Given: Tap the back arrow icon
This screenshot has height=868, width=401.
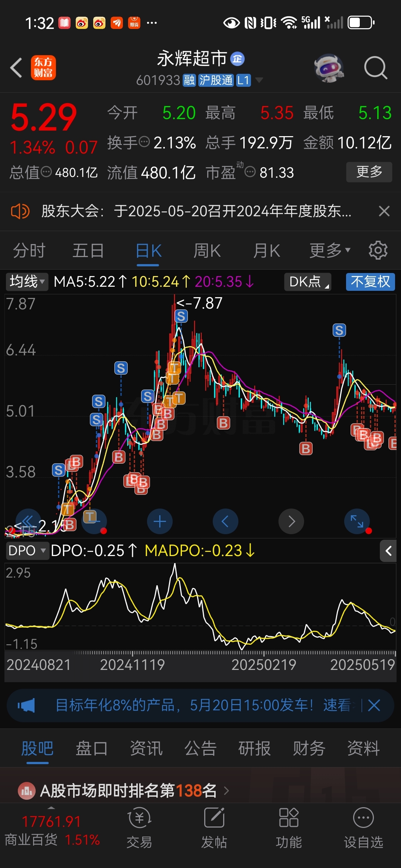Looking at the screenshot, I should coord(16,68).
